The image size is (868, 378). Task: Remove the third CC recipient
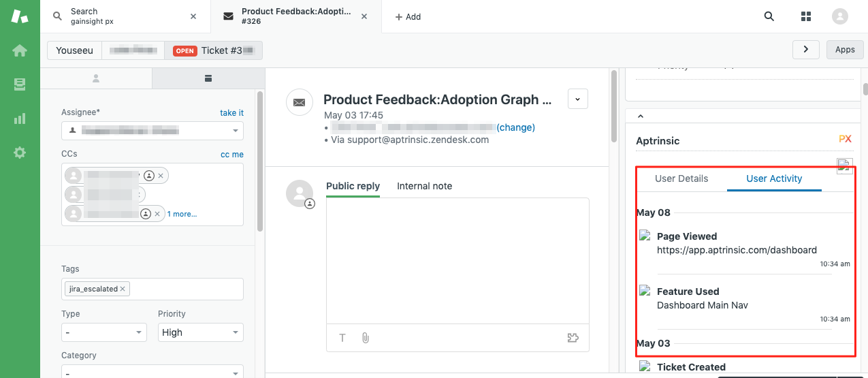click(157, 214)
